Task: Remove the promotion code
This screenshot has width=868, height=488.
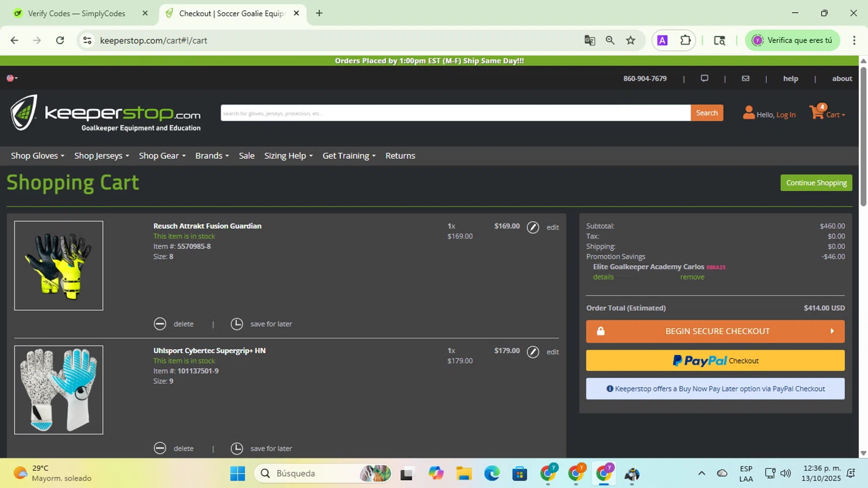Action: (692, 277)
